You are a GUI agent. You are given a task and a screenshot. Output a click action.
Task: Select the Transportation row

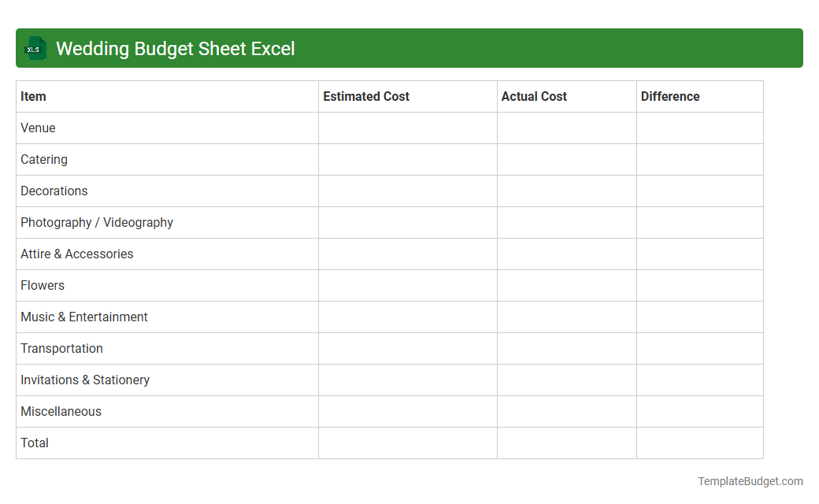coord(61,348)
